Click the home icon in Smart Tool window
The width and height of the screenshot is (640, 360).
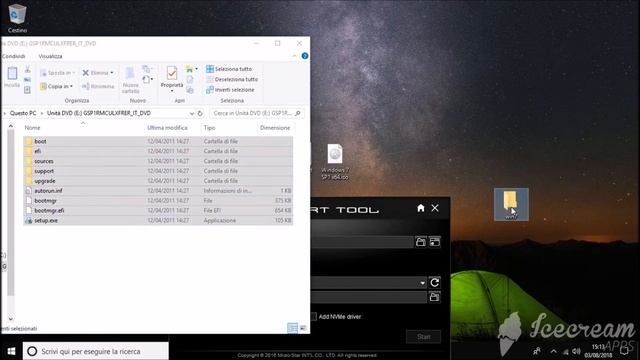(x=421, y=208)
